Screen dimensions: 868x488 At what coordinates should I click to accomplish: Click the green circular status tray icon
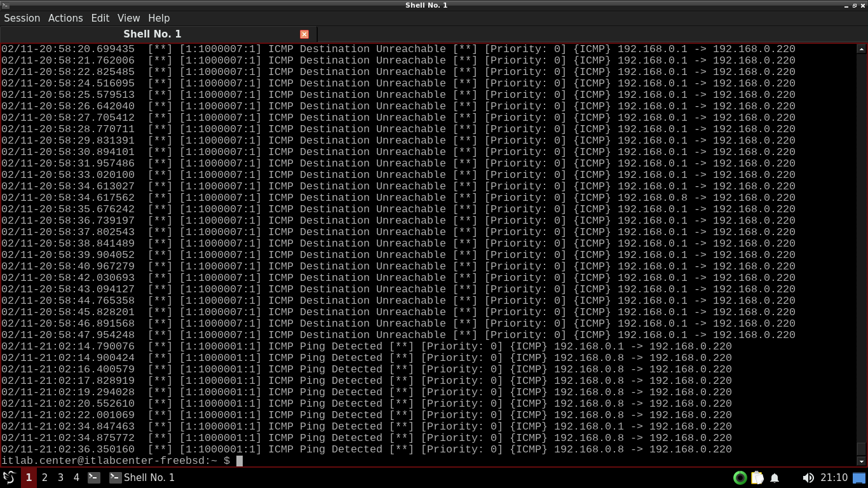tap(740, 478)
